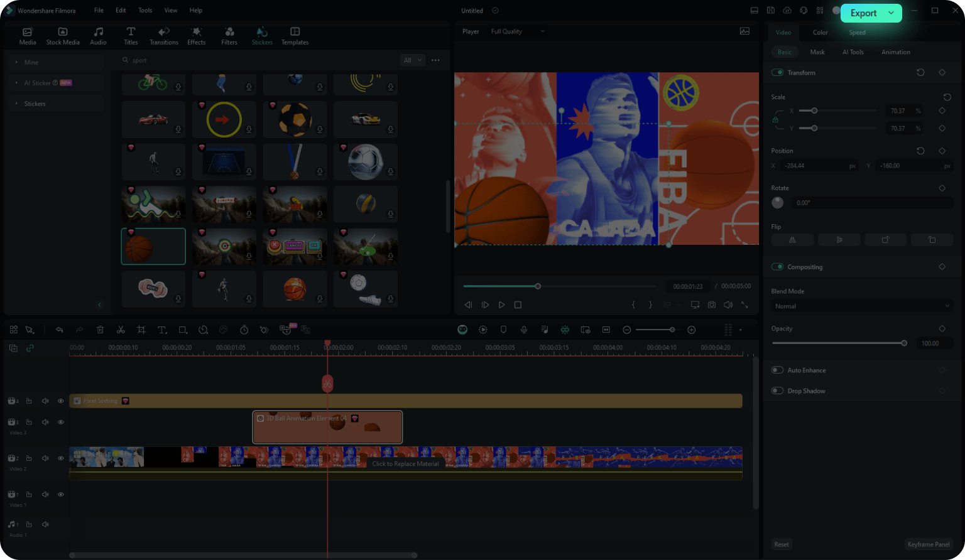This screenshot has width=965, height=560.
Task: Click the delete trash icon in timeline toolbar
Action: click(100, 330)
